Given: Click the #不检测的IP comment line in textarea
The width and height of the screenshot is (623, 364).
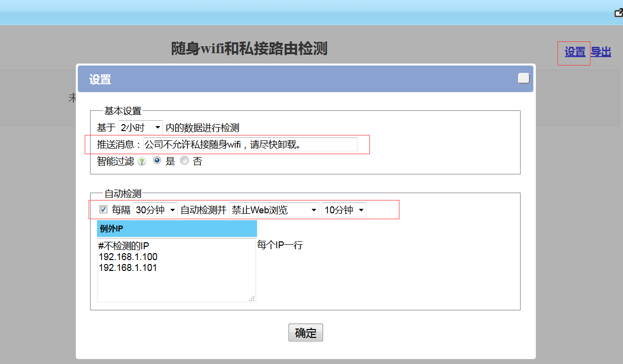Looking at the screenshot, I should coord(124,246).
